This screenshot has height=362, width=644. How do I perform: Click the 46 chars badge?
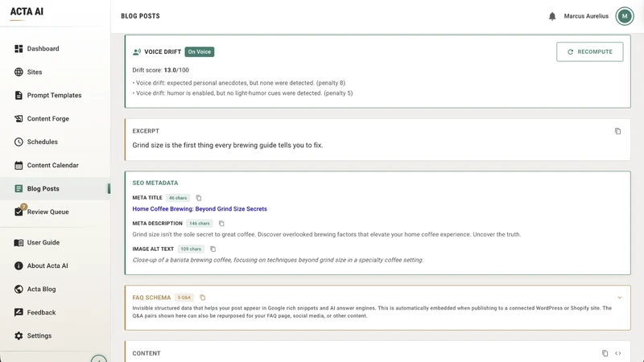178,198
